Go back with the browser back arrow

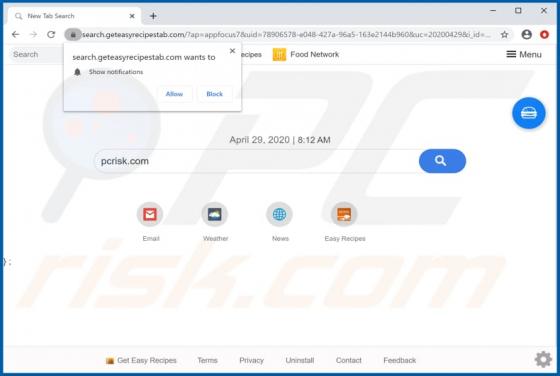[x=15, y=35]
